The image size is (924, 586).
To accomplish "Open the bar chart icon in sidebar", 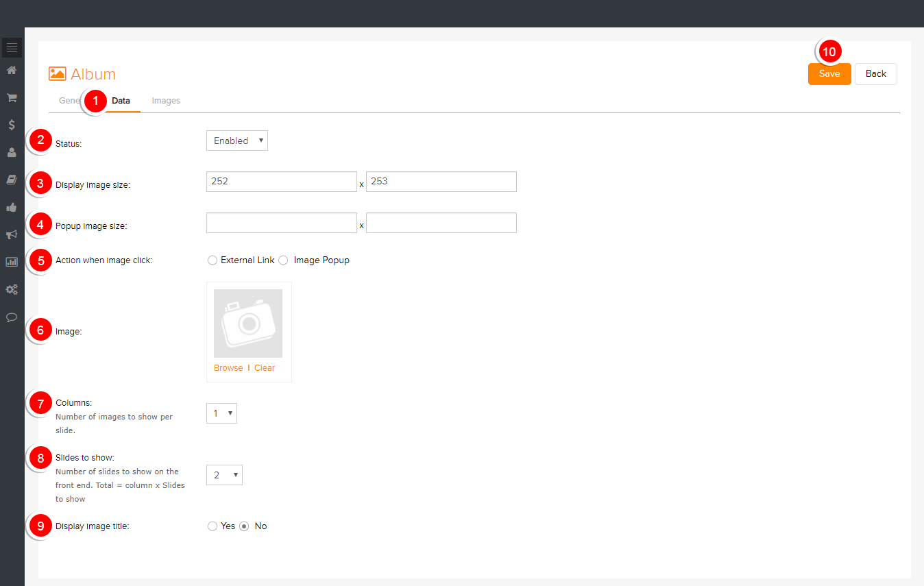I will 12,262.
